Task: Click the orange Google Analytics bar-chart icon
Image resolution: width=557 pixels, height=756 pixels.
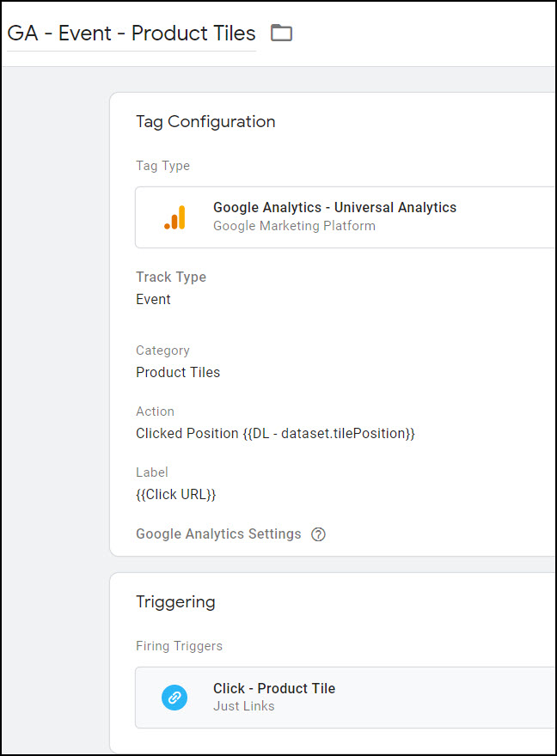Action: 175,217
